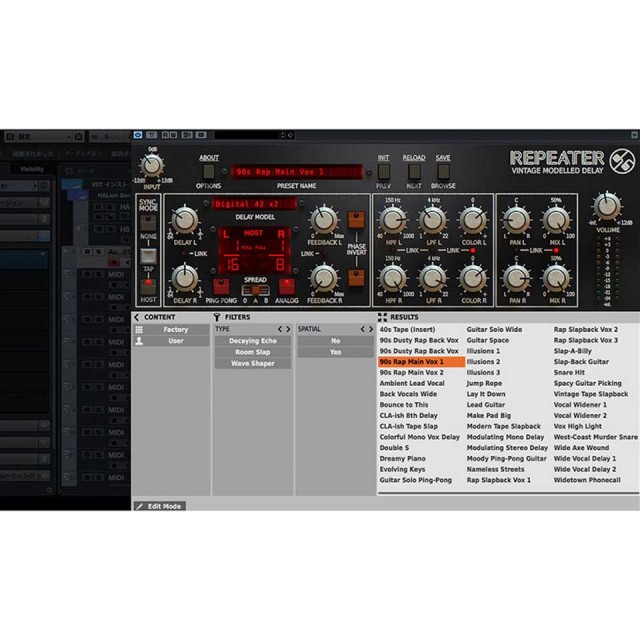Filter by Room Slap type
The width and height of the screenshot is (640, 640).
pyautogui.click(x=253, y=352)
